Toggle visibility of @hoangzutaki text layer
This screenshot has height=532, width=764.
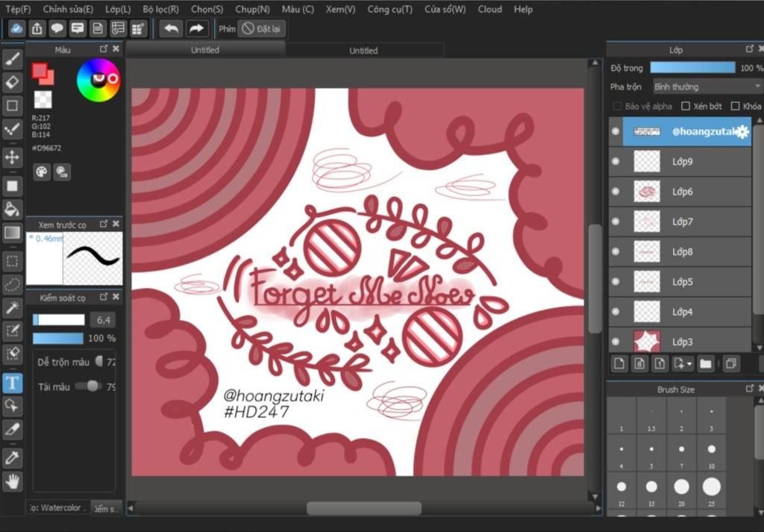(616, 131)
